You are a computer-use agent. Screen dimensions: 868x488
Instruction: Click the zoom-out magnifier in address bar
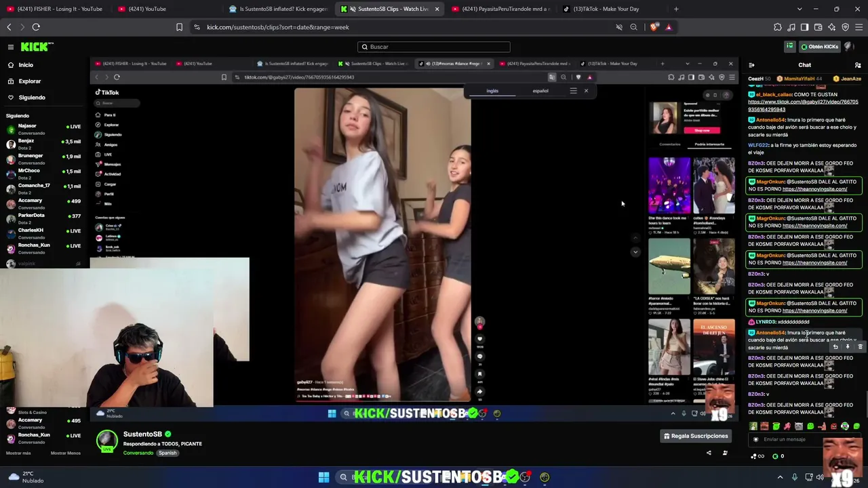click(x=634, y=27)
